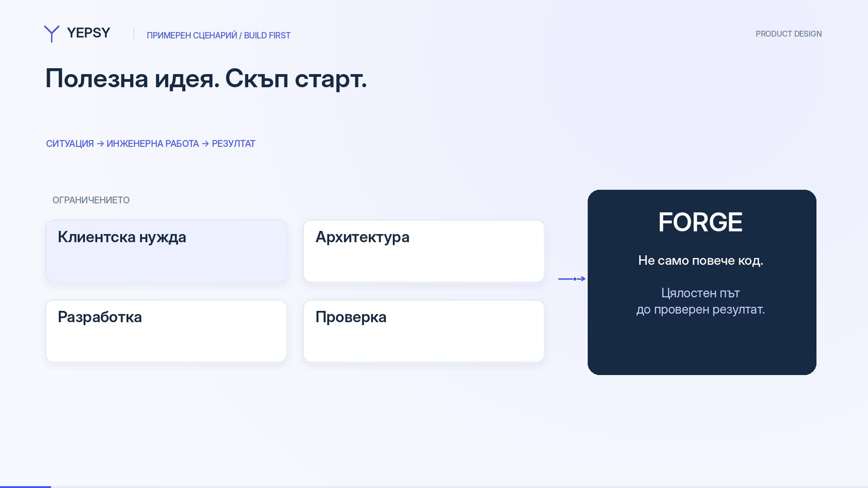Select the 'Клиентска нужда' card
The image size is (868, 488).
[x=166, y=251]
